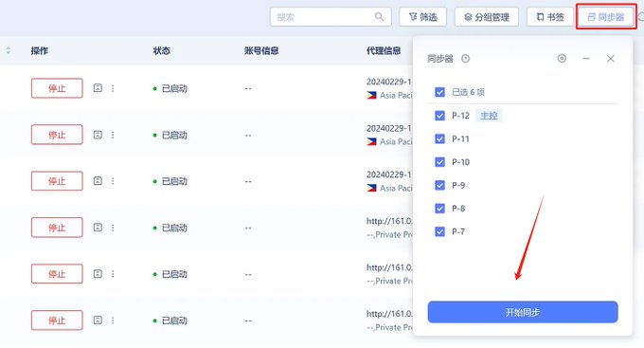Click 停止 in the third table row
Screen dimensions: 644x348
coord(57,181)
